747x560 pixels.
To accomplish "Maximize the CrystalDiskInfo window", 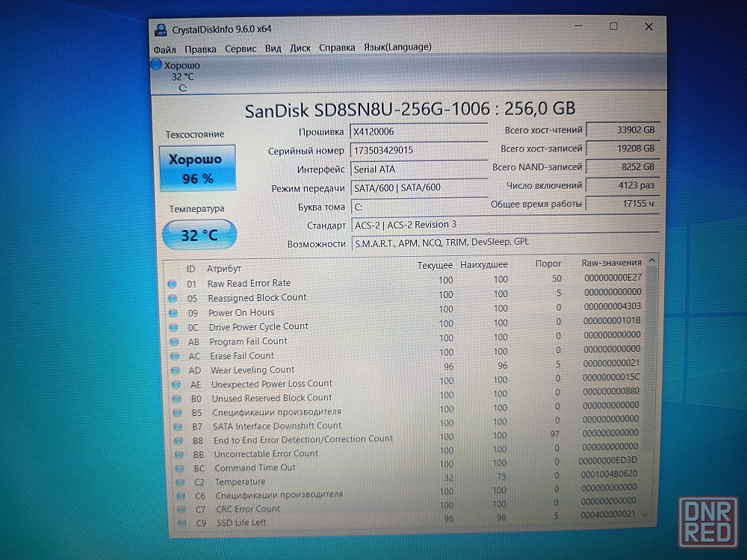I will [613, 26].
